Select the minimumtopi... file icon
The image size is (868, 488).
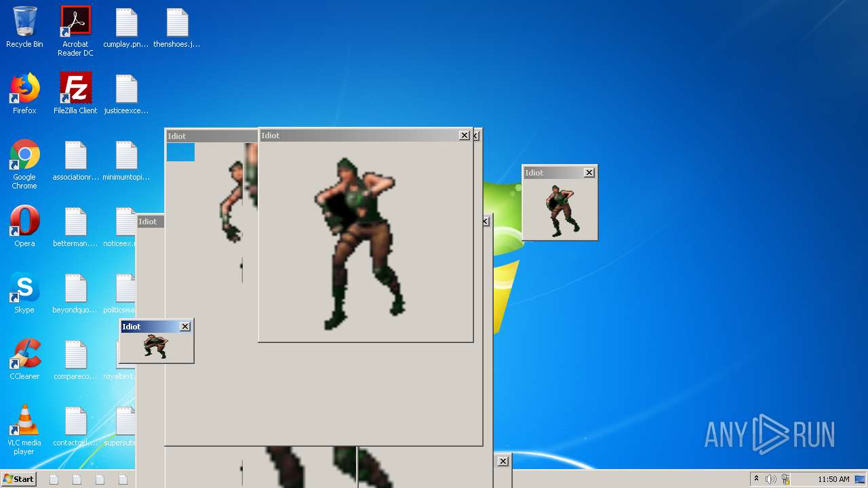click(x=126, y=161)
